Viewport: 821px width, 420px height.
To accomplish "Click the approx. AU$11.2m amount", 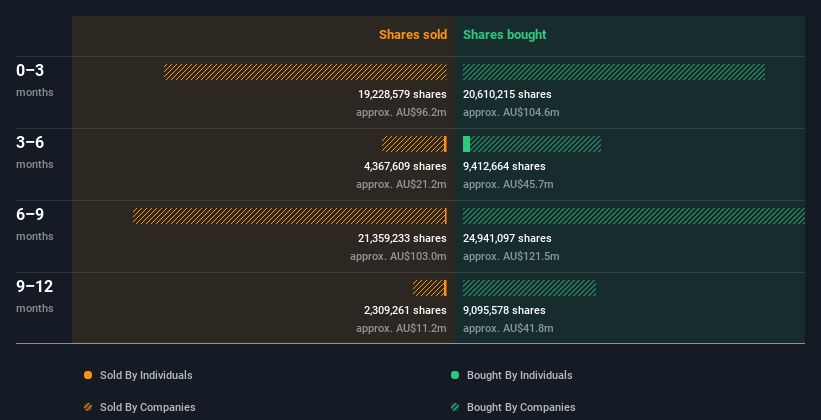I will [401, 328].
